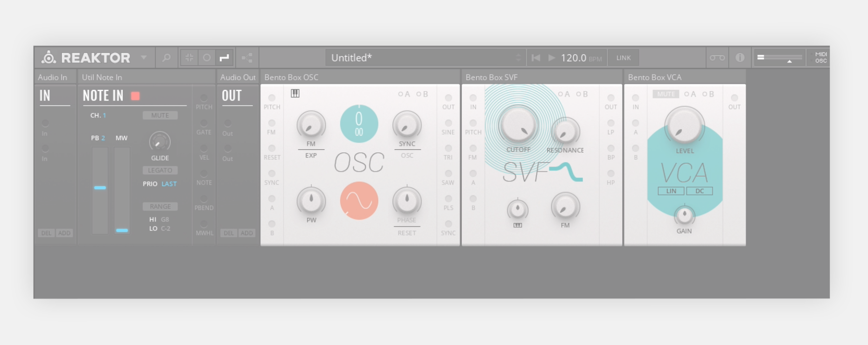Viewport: 868px width, 345px height.
Task: Change the PRIO value LAST
Action: 169,184
